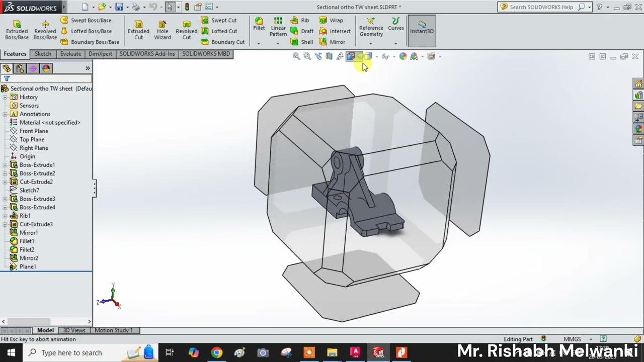Click the Lofted Cut command
Image resolution: width=644 pixels, height=362 pixels.
tap(219, 31)
